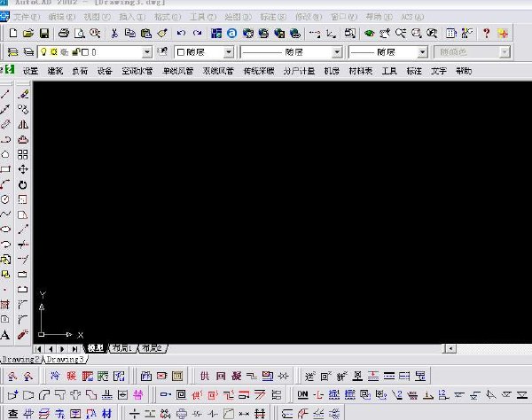The width and height of the screenshot is (532, 420).
Task: Click the 供 supply pipe icon
Action: click(205, 376)
